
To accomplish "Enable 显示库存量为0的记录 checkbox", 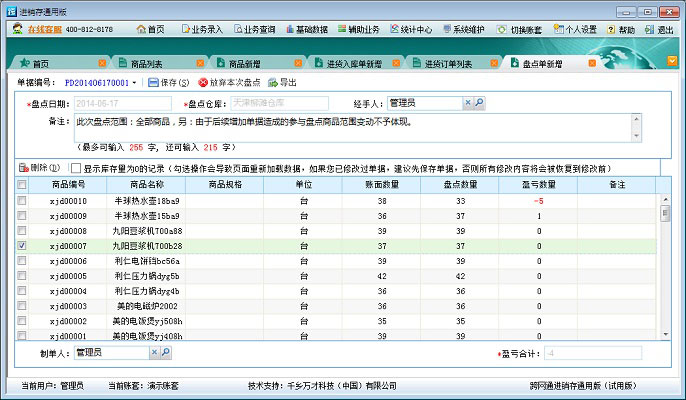I will tap(76, 169).
